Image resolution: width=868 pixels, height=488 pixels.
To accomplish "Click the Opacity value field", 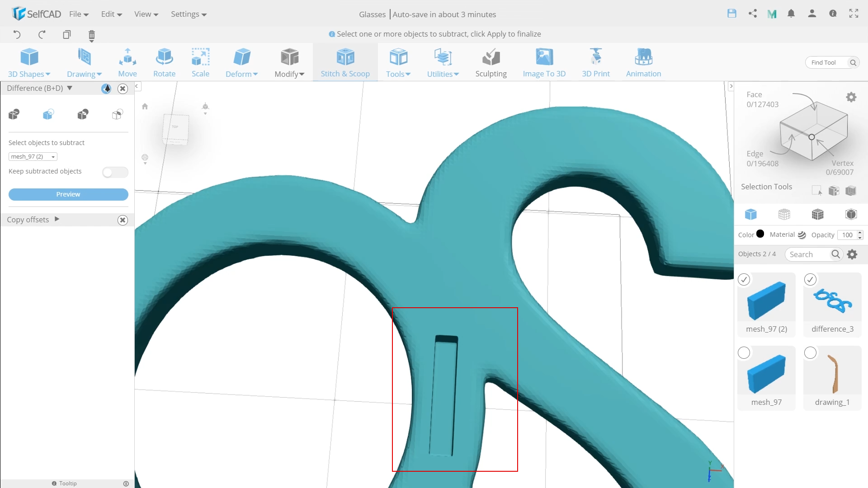I will (847, 235).
